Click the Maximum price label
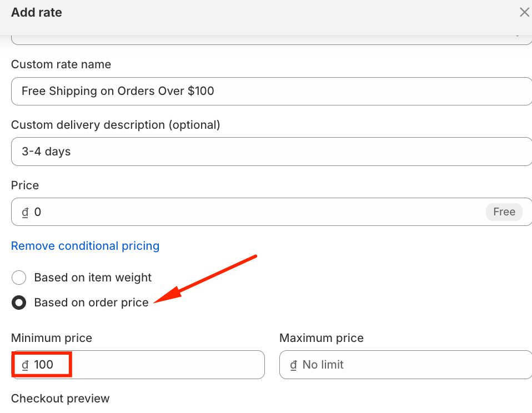 pyautogui.click(x=322, y=338)
